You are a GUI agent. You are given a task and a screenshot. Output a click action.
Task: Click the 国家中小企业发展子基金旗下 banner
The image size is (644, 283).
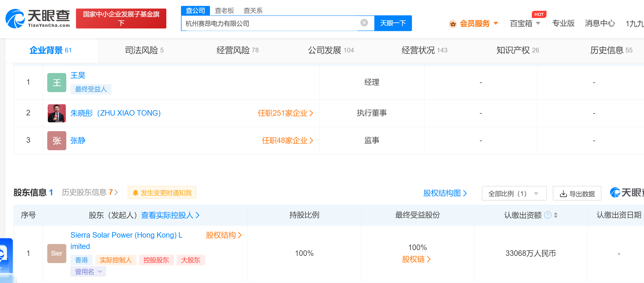pyautogui.click(x=121, y=19)
